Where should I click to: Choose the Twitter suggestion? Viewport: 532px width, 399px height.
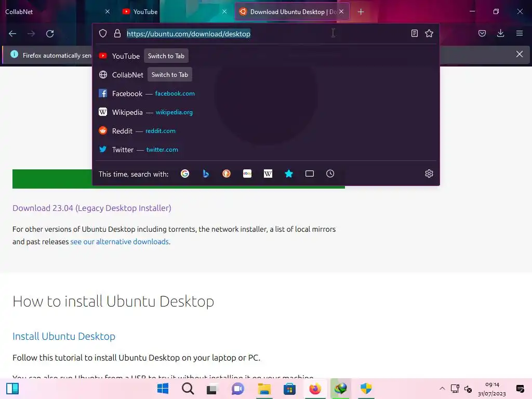(x=266, y=149)
